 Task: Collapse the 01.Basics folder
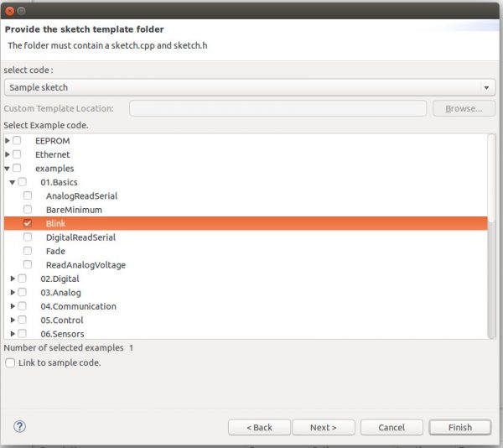pyautogui.click(x=13, y=182)
